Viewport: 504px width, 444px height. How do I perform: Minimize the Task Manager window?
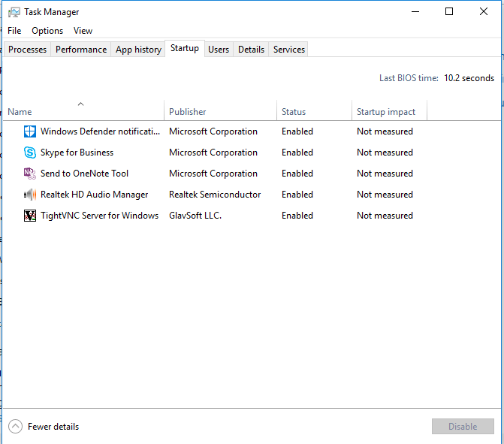(415, 11)
